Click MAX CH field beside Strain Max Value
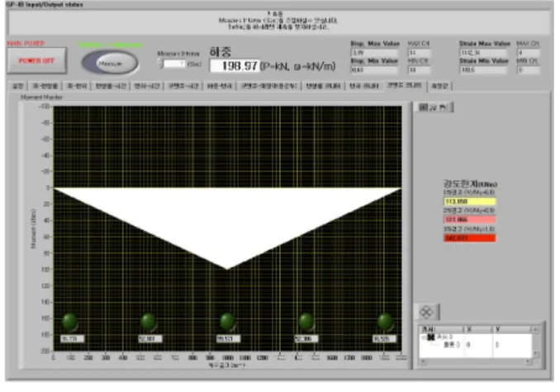The width and height of the screenshot is (560, 392). 528,53
